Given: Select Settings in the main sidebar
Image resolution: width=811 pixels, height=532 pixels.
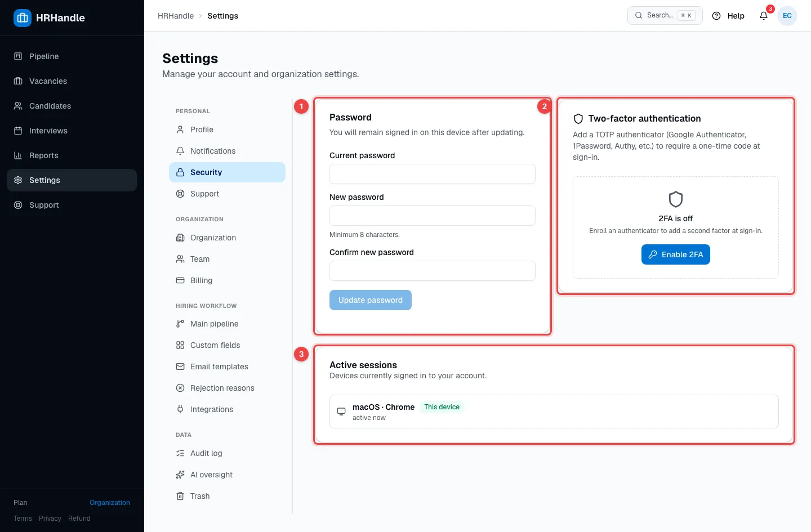Looking at the screenshot, I should (72, 180).
